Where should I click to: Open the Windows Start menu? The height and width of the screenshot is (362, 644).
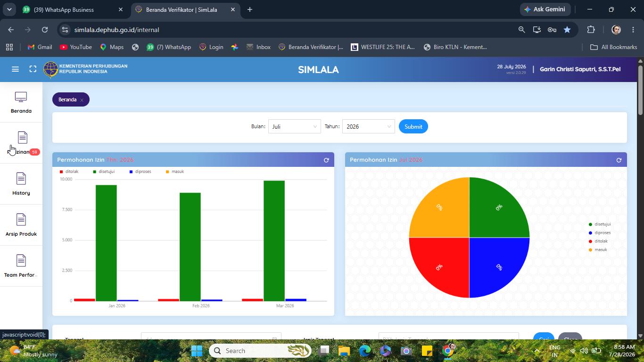pos(197,351)
